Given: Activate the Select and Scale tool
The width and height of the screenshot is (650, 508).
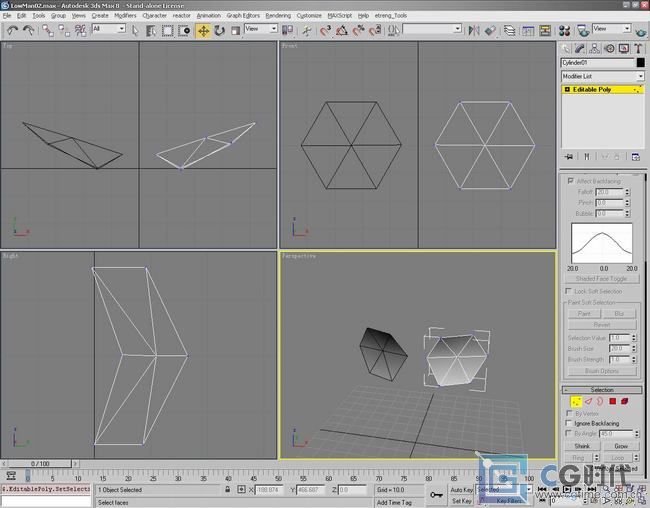Looking at the screenshot, I should pos(235,30).
